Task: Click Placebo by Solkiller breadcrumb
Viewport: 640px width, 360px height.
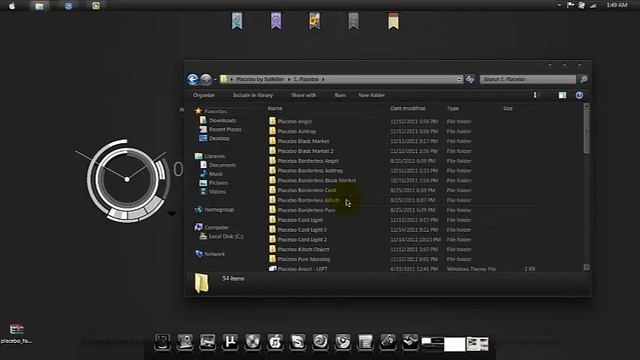Action: pos(260,79)
